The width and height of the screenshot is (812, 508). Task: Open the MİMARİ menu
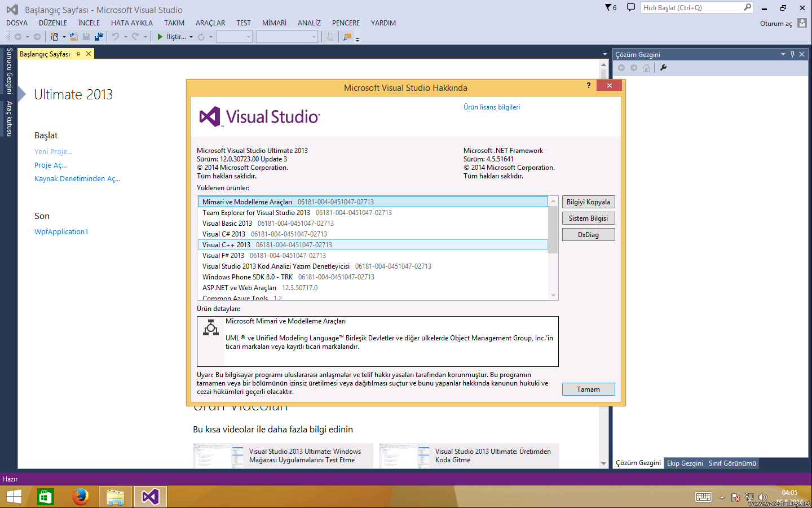tap(274, 23)
